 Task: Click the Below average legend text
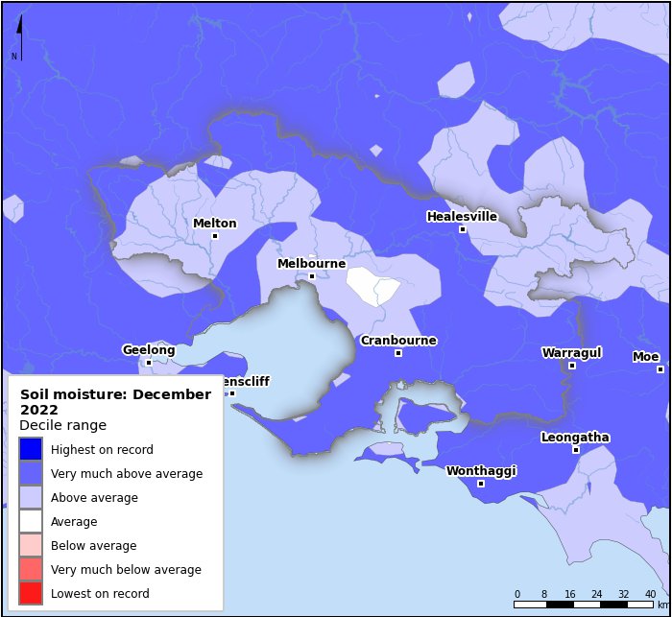click(x=94, y=545)
